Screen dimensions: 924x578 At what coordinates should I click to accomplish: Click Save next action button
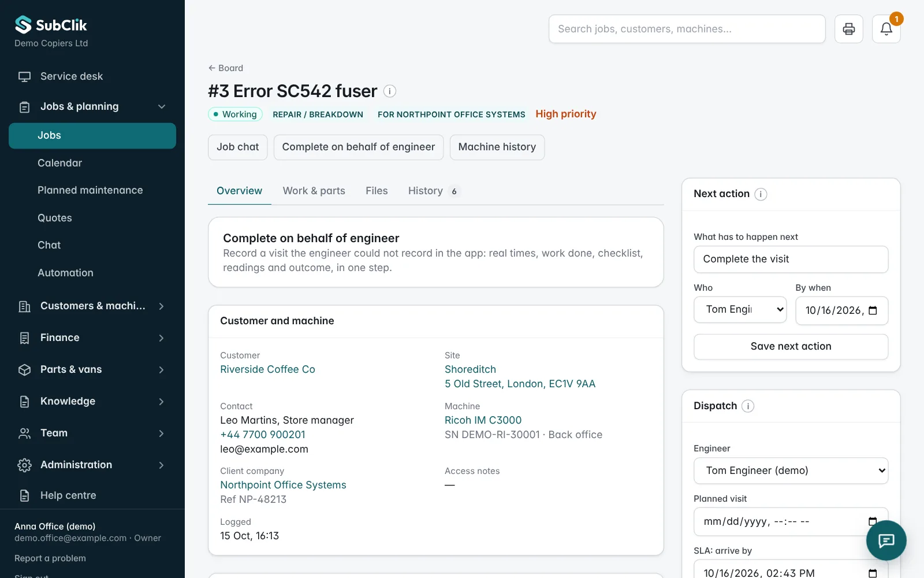[791, 347]
